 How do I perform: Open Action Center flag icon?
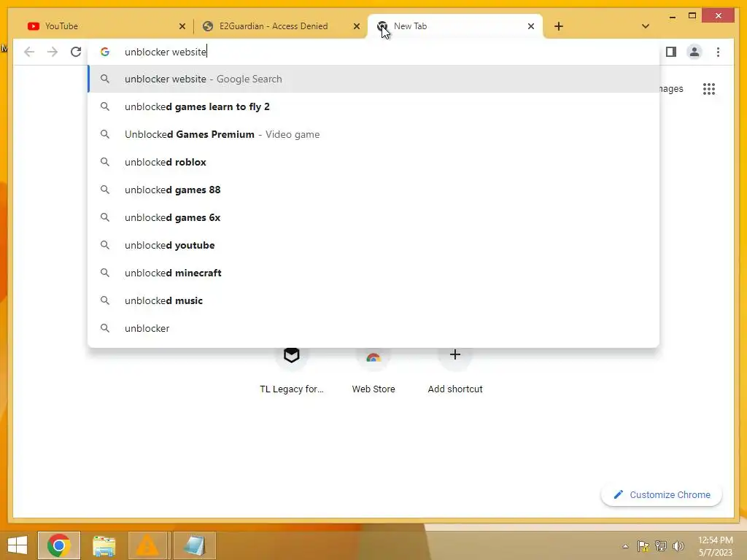pyautogui.click(x=643, y=546)
